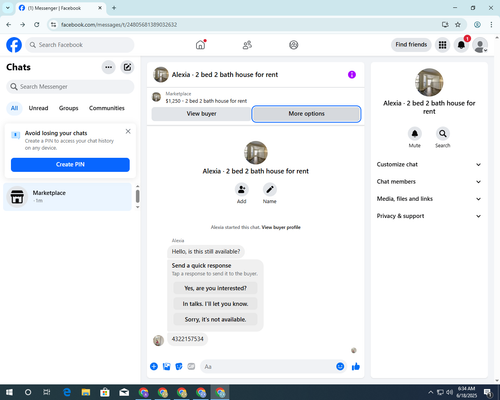Open the Groups circle icon in navigation
Image resolution: width=500 pixels, height=400 pixels.
[x=294, y=45]
